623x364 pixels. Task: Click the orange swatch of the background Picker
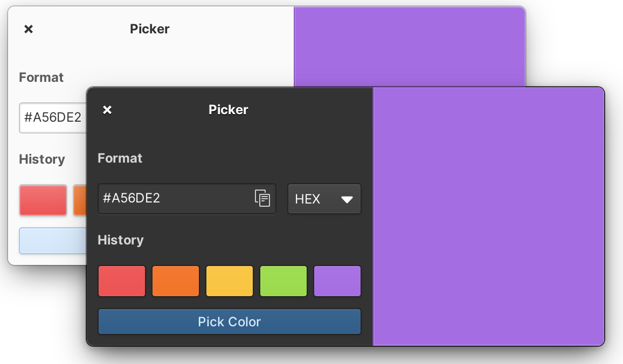(80, 200)
